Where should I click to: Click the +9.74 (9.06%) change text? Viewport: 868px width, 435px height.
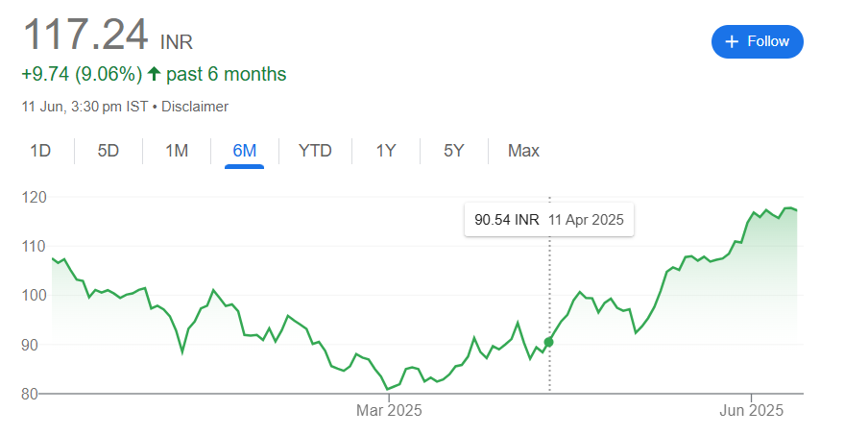coord(81,74)
